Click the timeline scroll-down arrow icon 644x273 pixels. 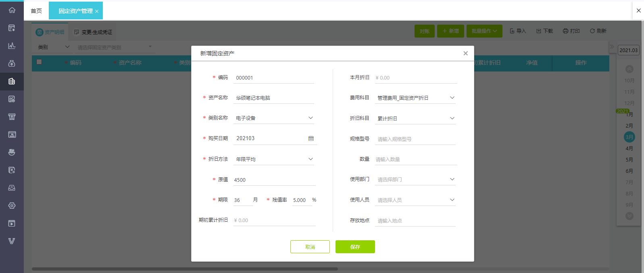tap(629, 216)
